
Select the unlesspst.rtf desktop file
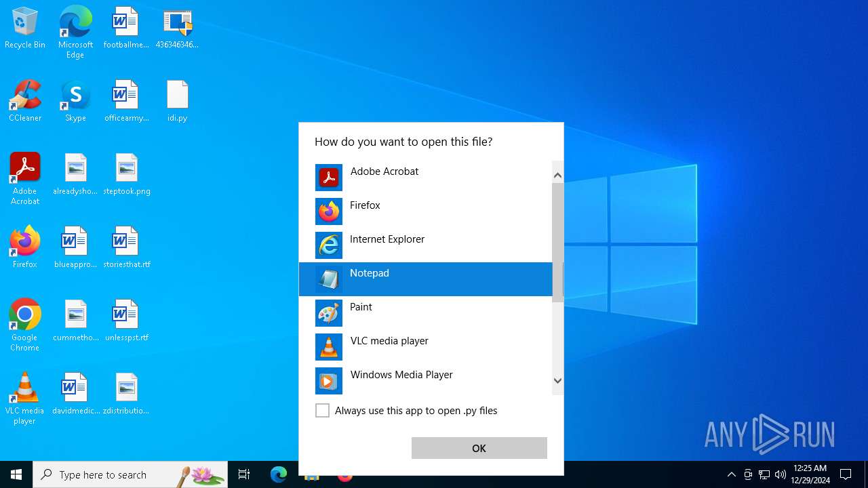coord(126,321)
